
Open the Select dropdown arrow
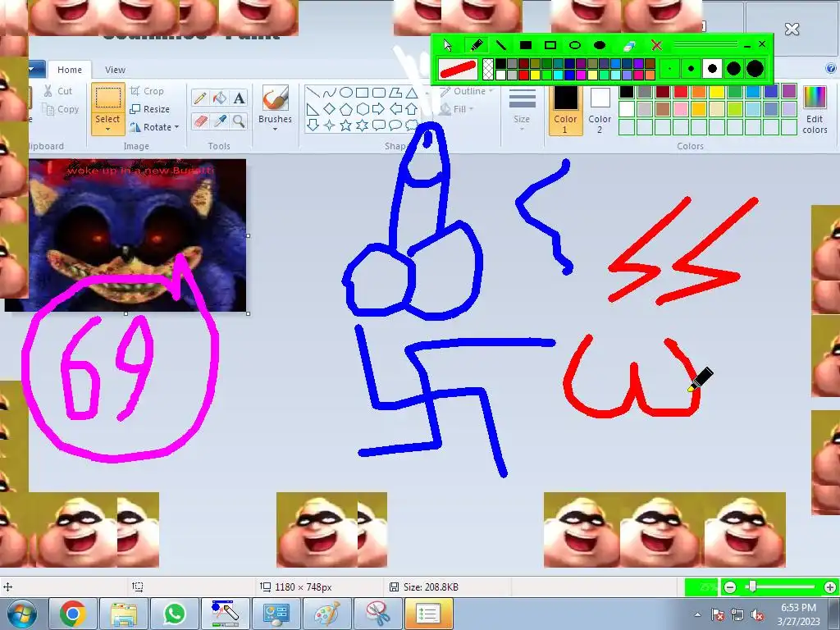click(107, 129)
